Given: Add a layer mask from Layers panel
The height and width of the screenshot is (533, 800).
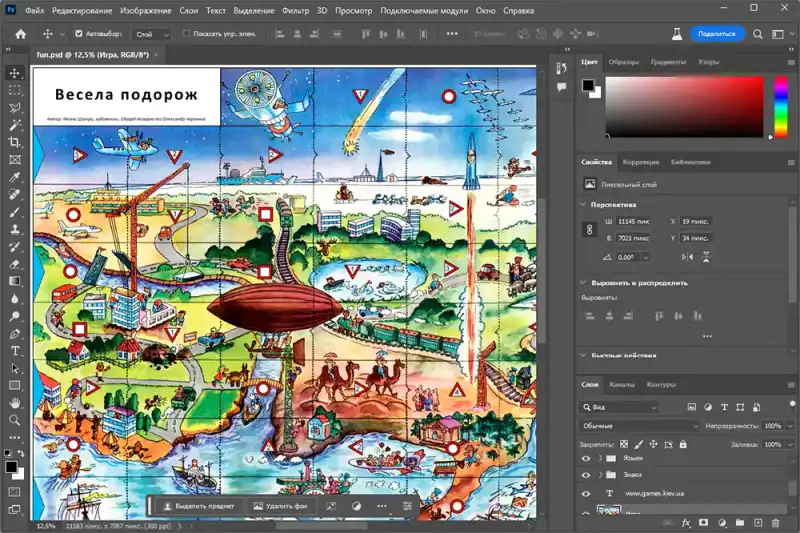Looking at the screenshot, I should 704,523.
